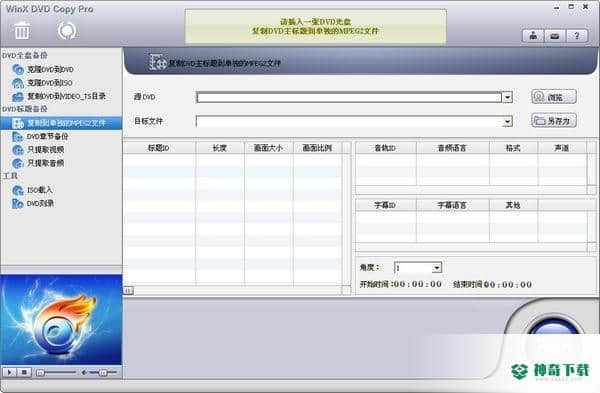Open the ISO载入 tool
This screenshot has width=600, height=393.
[39, 190]
